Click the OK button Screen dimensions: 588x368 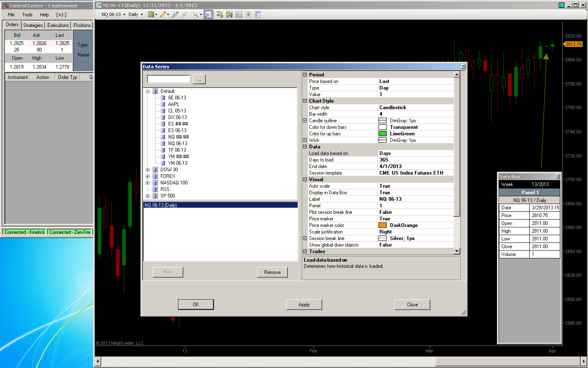[196, 305]
